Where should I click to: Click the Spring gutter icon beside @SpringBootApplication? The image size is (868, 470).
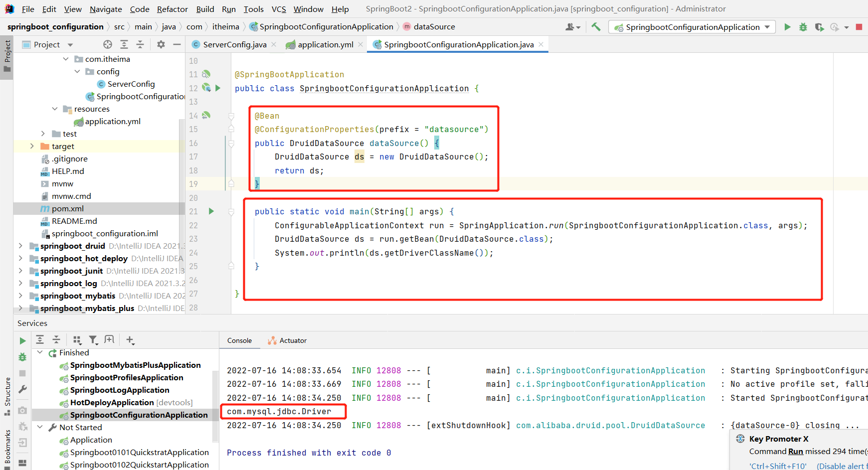point(206,74)
